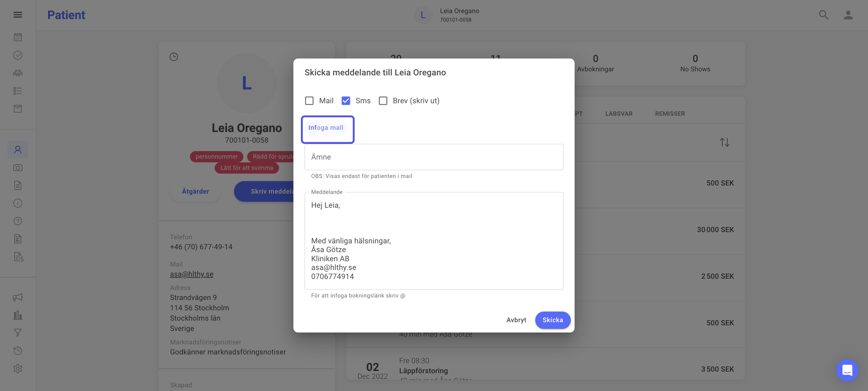Viewport: 868px width, 391px height.
Task: Open the info circle icon in sidebar
Action: click(18, 203)
